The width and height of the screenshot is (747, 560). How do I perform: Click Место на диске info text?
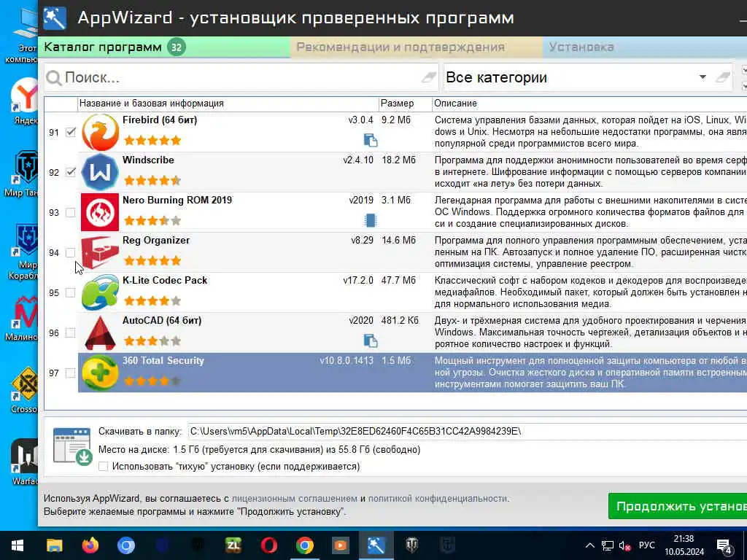[259, 449]
